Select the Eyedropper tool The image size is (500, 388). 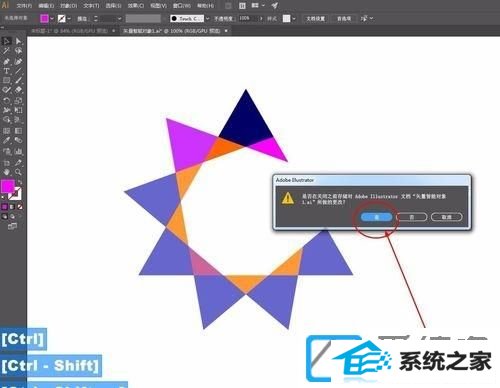[6, 141]
